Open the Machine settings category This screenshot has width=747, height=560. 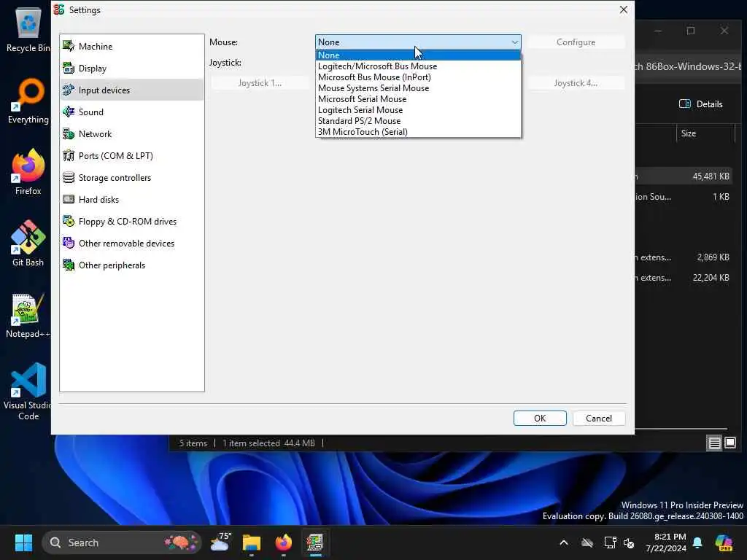[x=132, y=46]
